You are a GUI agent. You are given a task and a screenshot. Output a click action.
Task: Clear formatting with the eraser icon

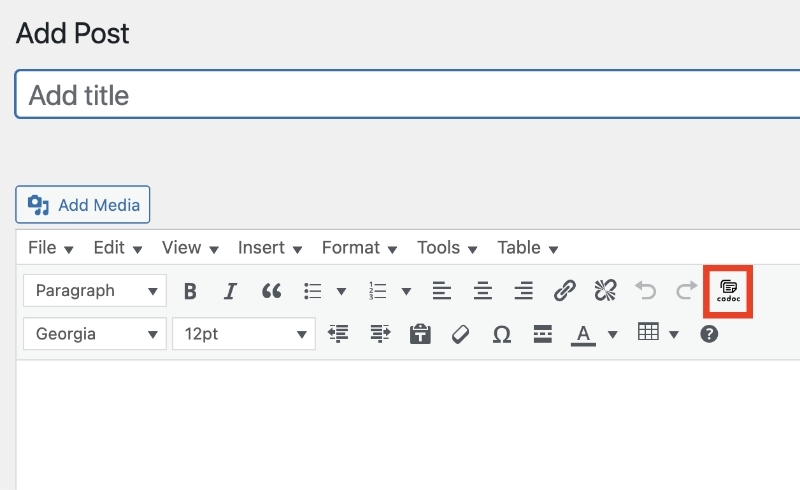(x=461, y=334)
